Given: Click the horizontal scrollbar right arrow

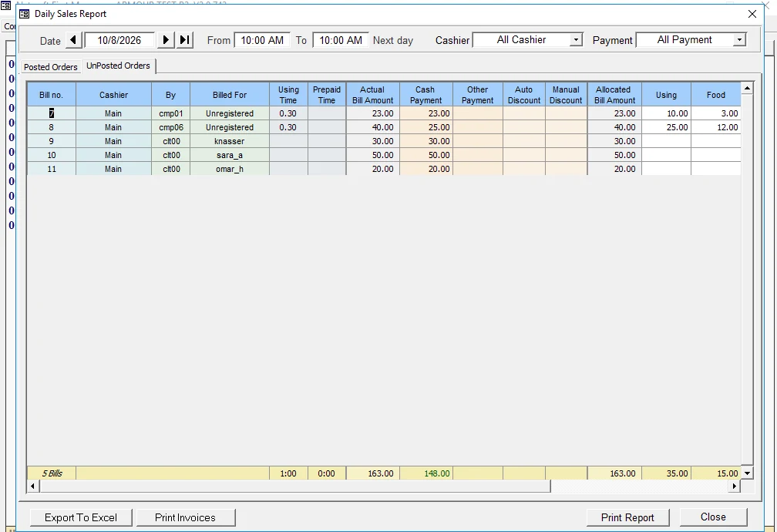Looking at the screenshot, I should tap(735, 487).
